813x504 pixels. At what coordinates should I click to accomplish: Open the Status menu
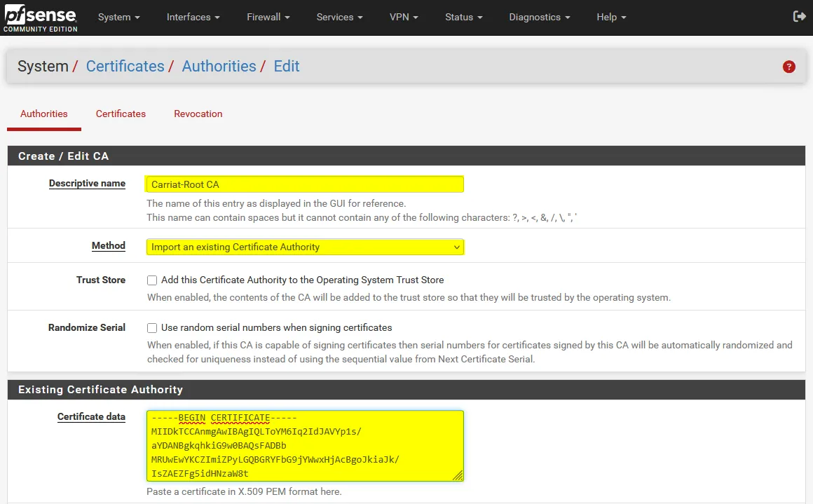pyautogui.click(x=463, y=17)
